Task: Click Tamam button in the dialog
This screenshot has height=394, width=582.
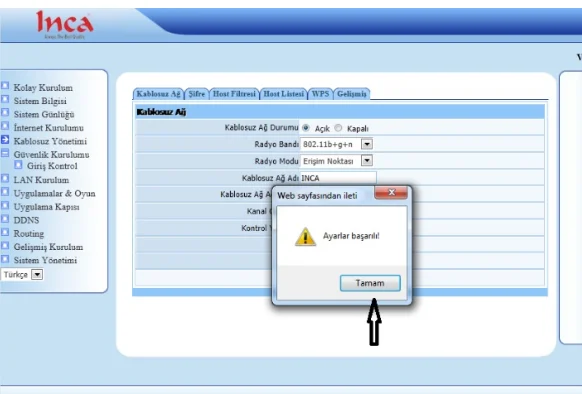Action: [x=370, y=283]
